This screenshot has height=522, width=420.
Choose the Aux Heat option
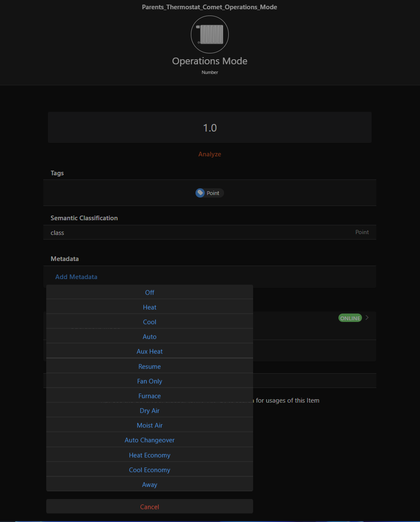coord(150,351)
